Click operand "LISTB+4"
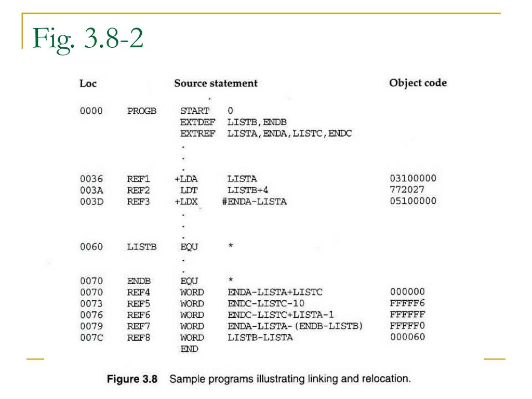532x399 pixels. click(x=248, y=190)
